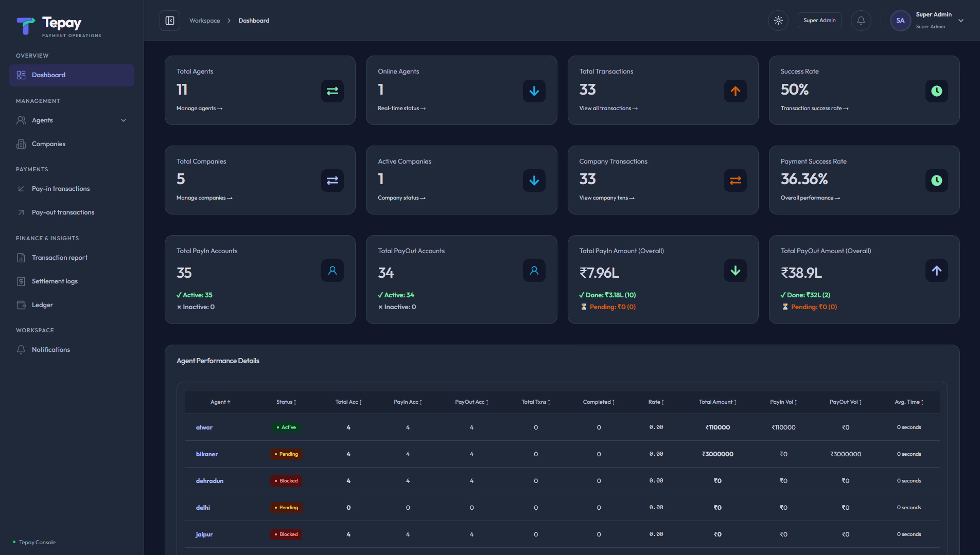Viewport: 980px width, 555px height.
Task: Open the Transaction report page
Action: [72, 258]
